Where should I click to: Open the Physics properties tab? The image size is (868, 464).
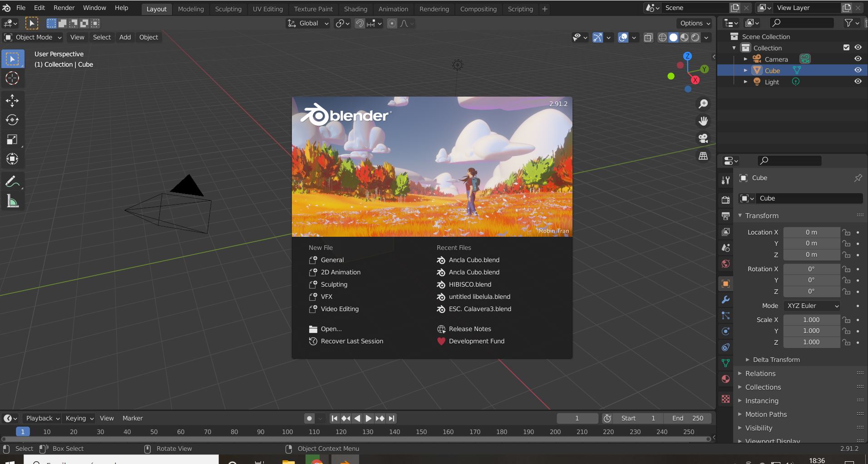point(725,332)
